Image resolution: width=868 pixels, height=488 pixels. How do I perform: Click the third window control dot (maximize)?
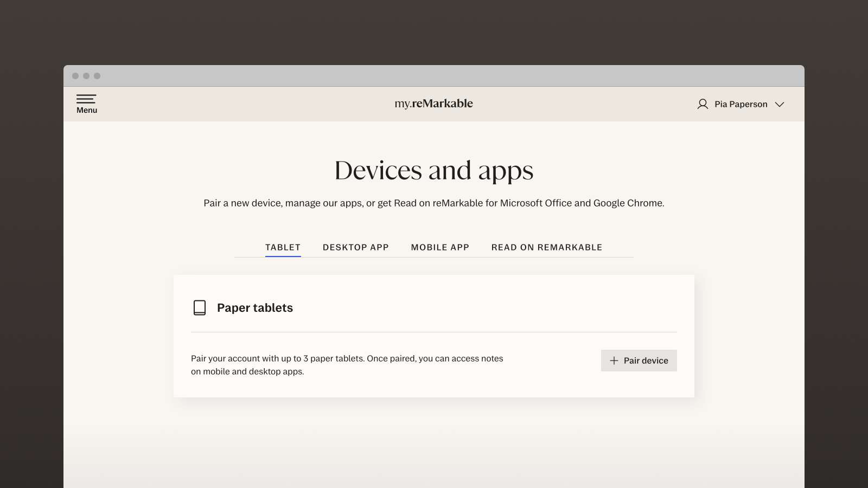coord(97,76)
